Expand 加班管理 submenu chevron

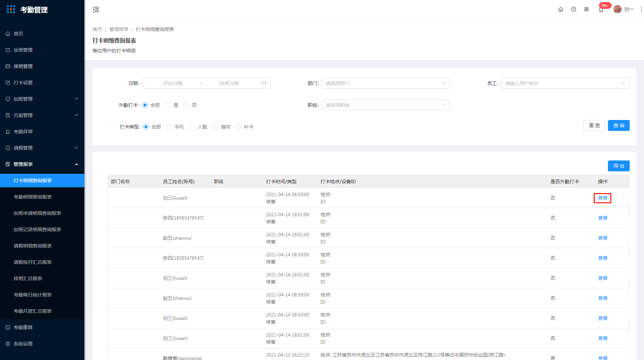pos(77,99)
